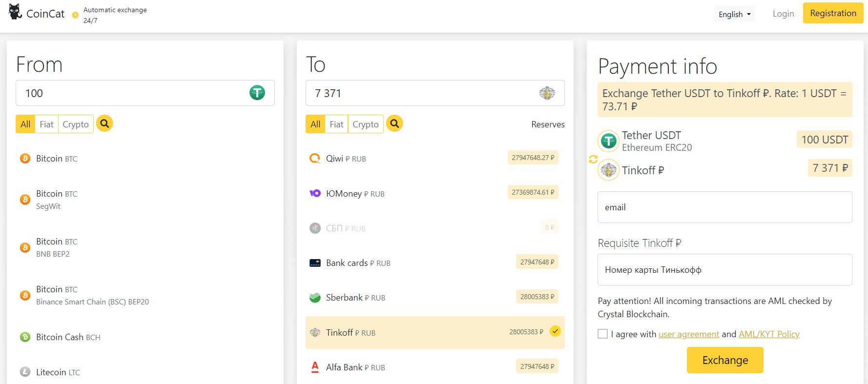Click the yellow Exchange button

[725, 360]
